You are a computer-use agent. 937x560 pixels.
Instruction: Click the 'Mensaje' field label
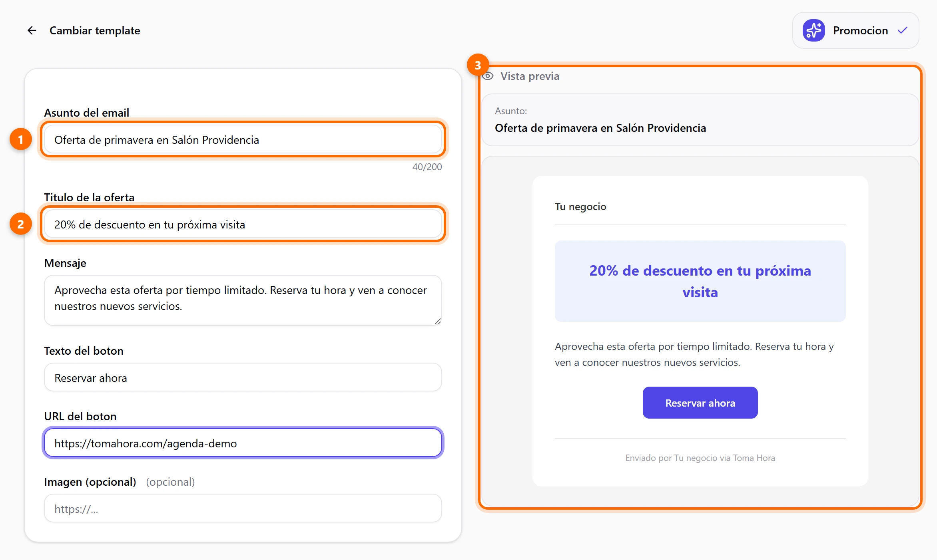(x=65, y=263)
